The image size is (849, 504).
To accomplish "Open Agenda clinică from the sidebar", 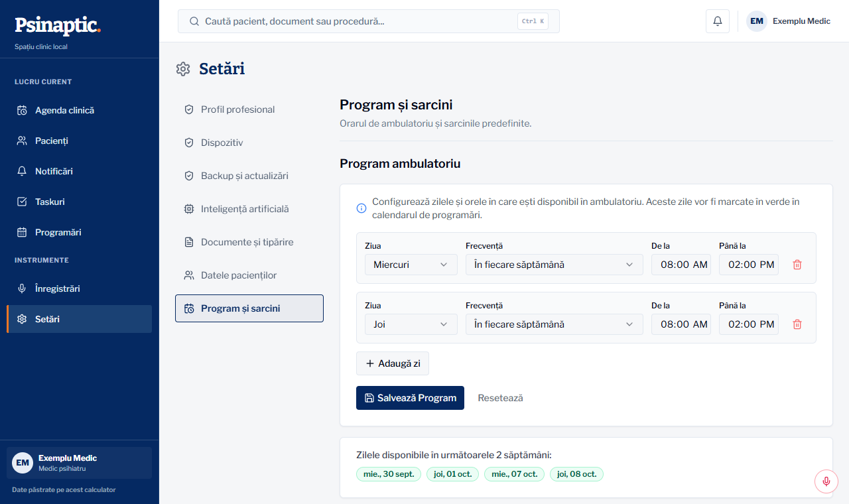I will (80, 110).
